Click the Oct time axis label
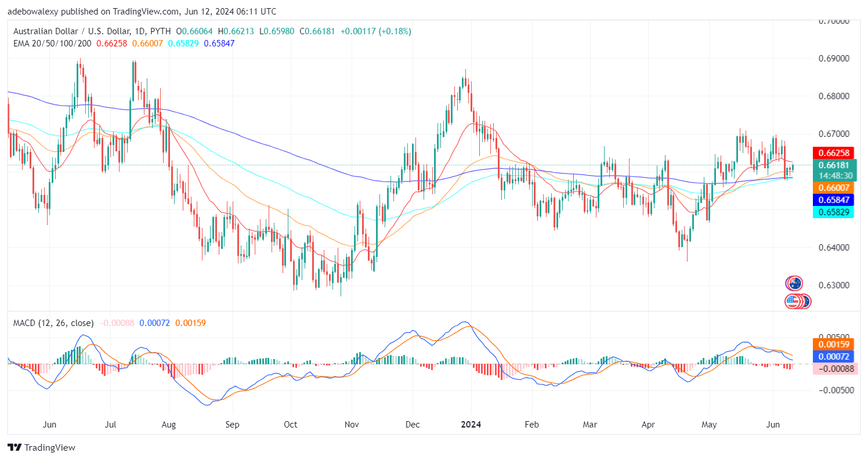 click(x=291, y=424)
